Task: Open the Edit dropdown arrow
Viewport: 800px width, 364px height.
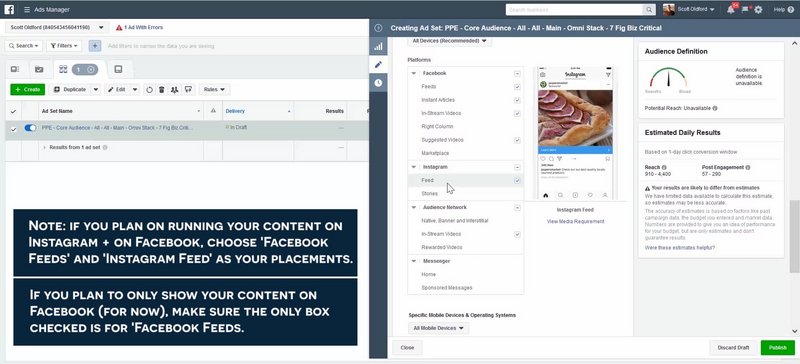Action: pyautogui.click(x=135, y=89)
